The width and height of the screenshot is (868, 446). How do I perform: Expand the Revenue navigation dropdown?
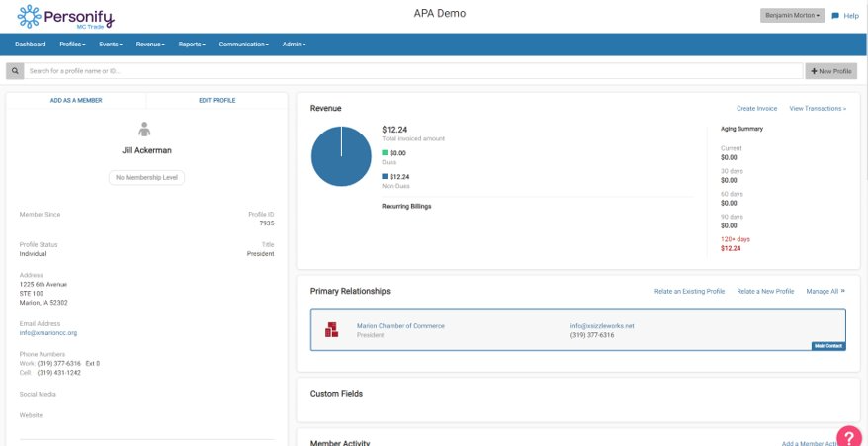150,45
